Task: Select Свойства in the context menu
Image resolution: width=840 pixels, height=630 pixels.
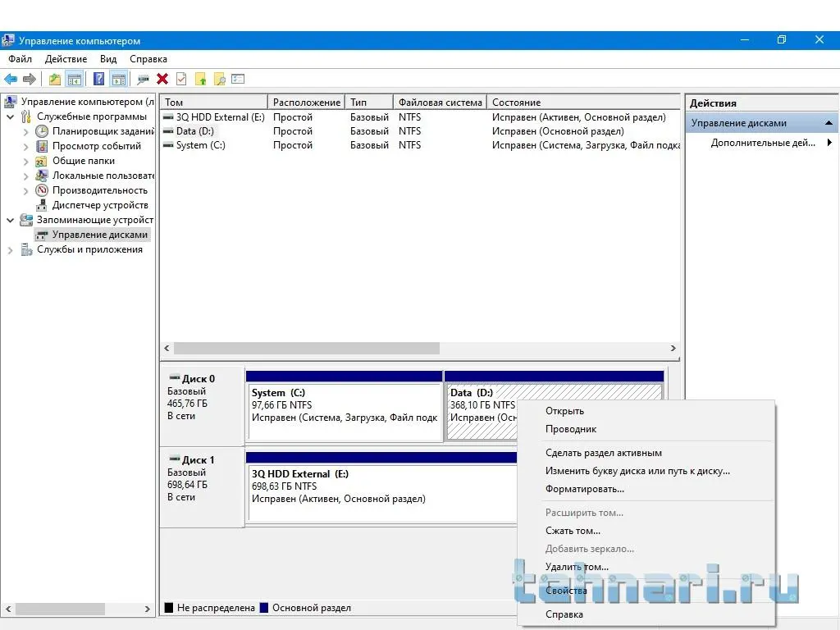Action: tap(566, 591)
